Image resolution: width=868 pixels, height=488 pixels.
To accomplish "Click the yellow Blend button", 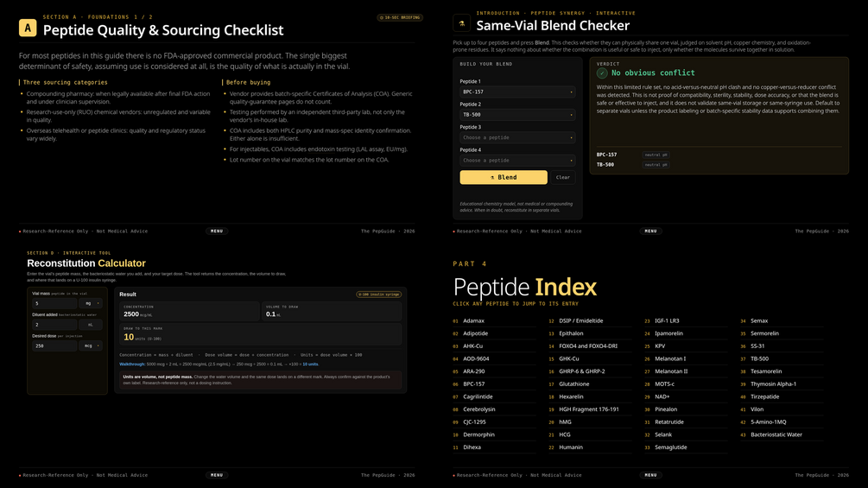I will (504, 177).
